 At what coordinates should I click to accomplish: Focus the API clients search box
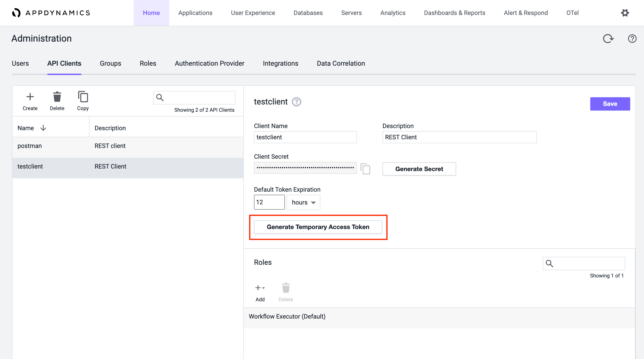[194, 97]
